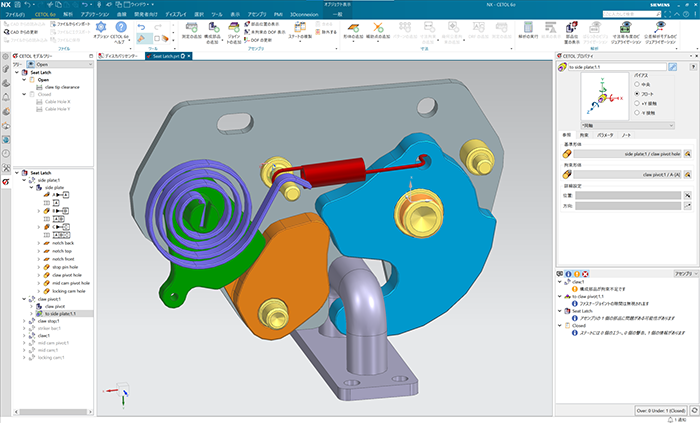Image resolution: width=700 pixels, height=423 pixels.
Task: Click the ? help button in properties panel
Action: [693, 67]
